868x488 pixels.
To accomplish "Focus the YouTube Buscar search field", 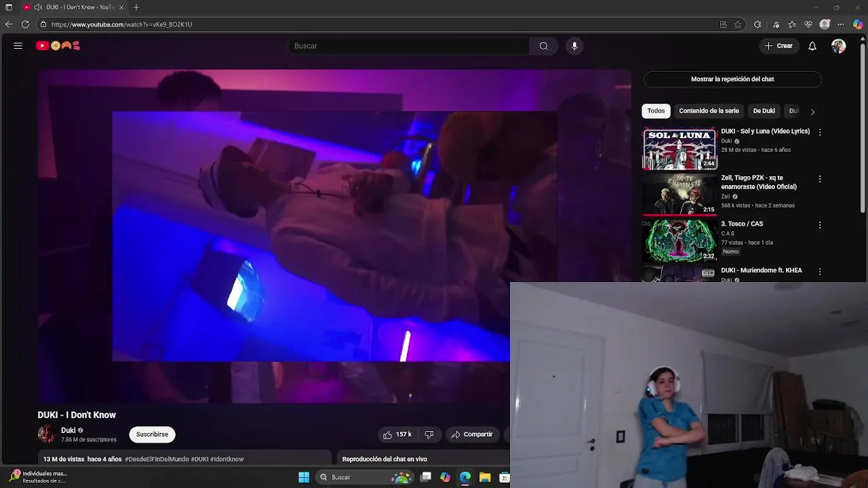I will (409, 46).
